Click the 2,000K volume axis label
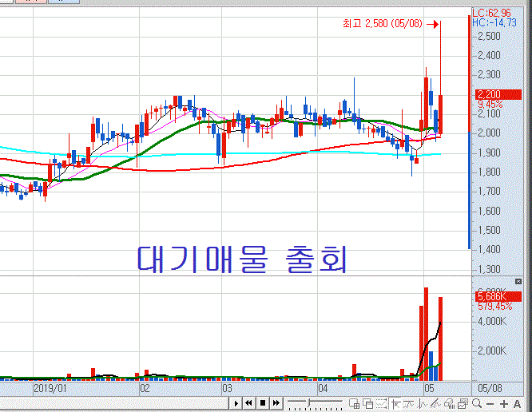This screenshot has height=412, width=532. pos(492,351)
